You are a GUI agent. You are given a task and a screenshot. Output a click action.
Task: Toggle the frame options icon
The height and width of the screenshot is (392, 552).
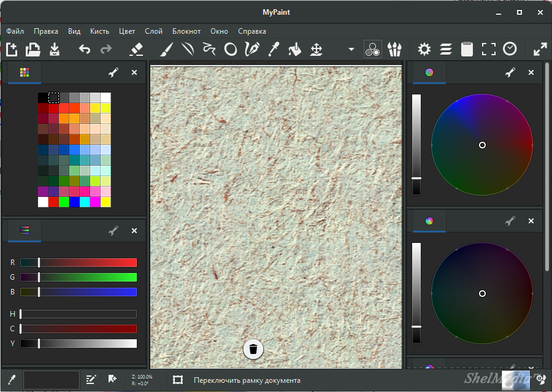489,49
